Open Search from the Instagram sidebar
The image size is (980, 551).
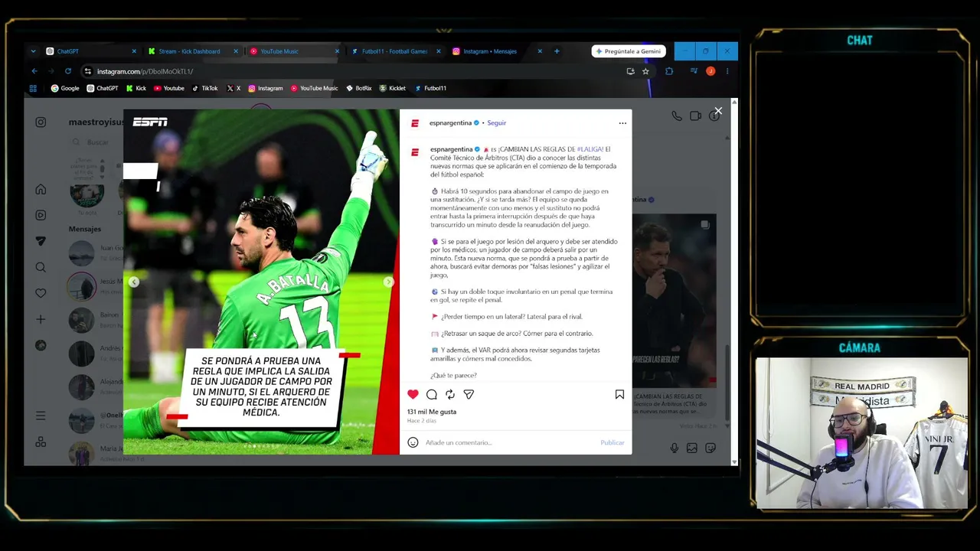(x=41, y=267)
